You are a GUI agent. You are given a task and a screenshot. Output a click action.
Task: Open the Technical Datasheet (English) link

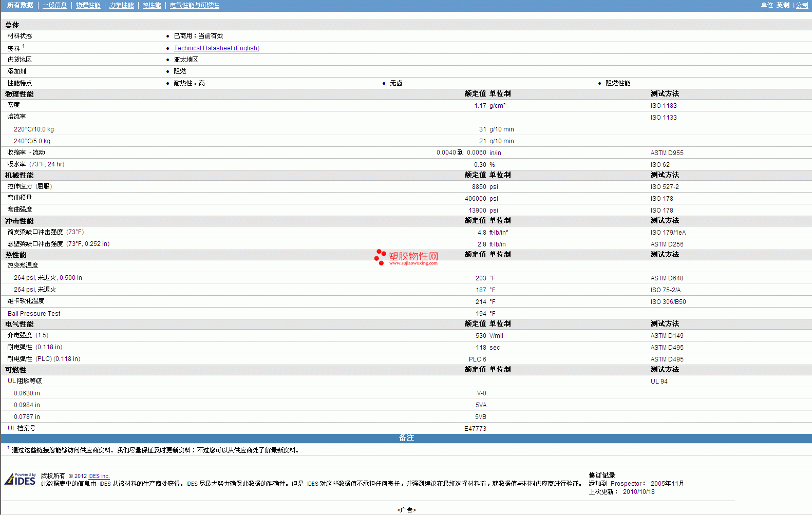[x=216, y=48]
